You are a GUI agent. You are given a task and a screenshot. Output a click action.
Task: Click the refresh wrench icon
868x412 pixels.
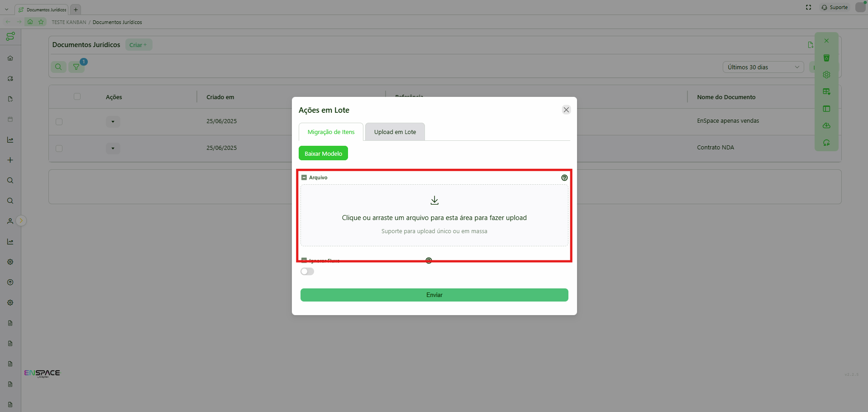pos(826,143)
